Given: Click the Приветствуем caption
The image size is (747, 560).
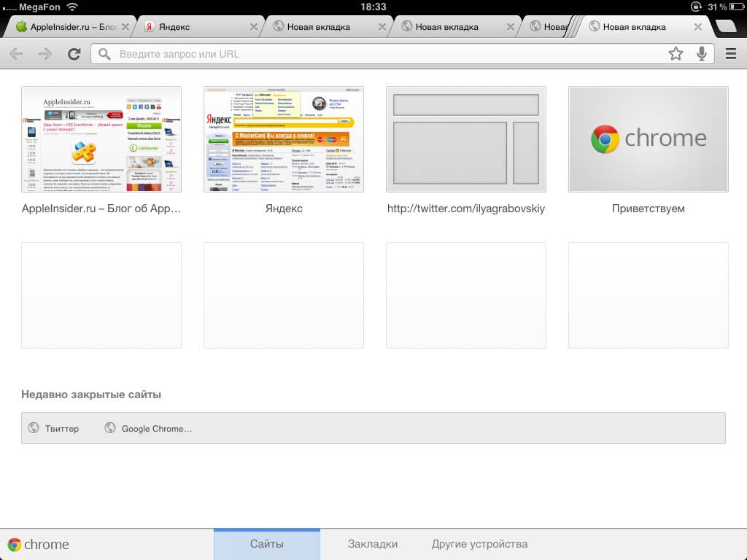Looking at the screenshot, I should coord(649,209).
